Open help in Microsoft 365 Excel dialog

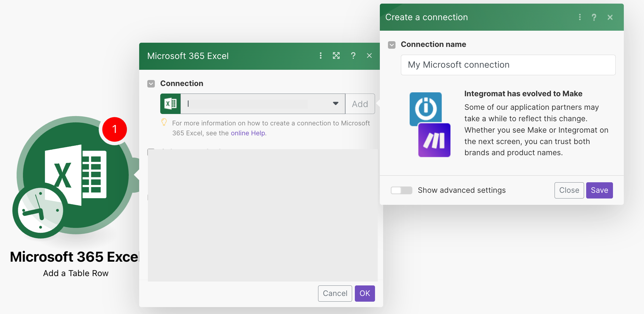353,56
